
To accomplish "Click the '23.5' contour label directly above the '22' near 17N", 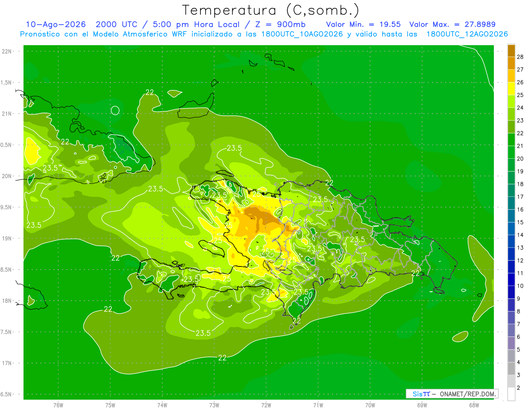I will click(203, 333).
